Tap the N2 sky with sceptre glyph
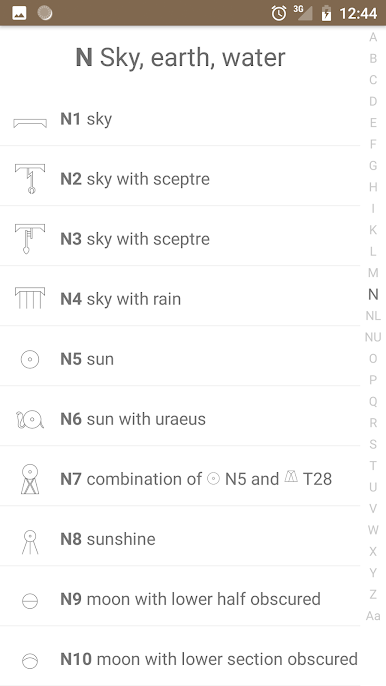This screenshot has height=686, width=386. pos(30,179)
